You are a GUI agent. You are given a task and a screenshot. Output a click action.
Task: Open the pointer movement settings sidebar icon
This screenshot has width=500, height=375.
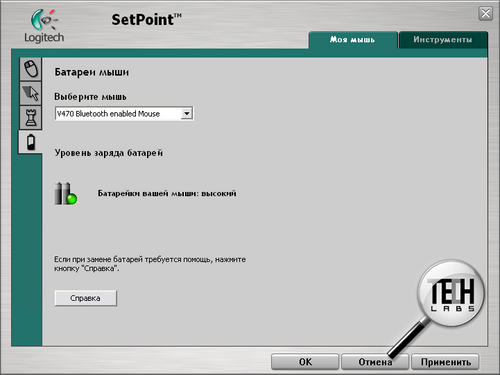click(x=31, y=93)
